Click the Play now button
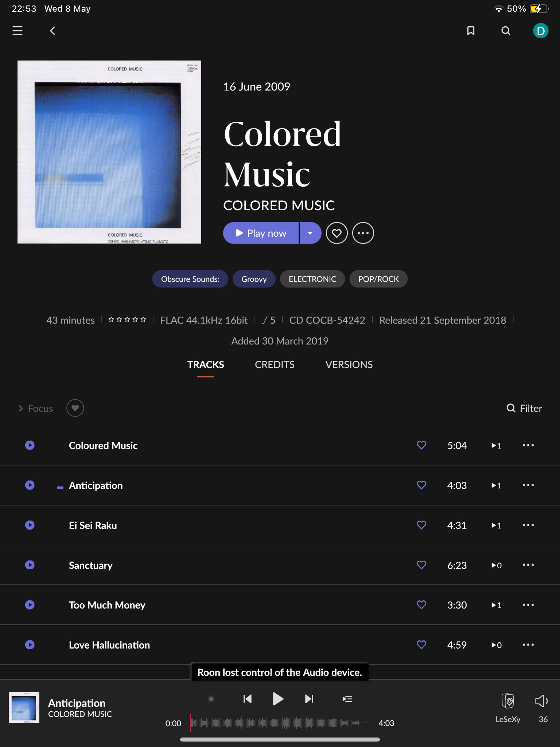 (261, 233)
